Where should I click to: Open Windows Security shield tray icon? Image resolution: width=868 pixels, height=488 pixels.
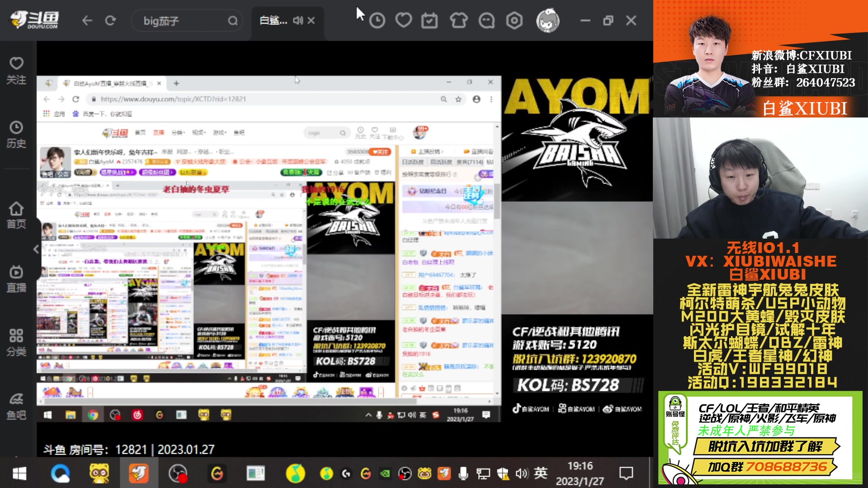click(x=502, y=474)
